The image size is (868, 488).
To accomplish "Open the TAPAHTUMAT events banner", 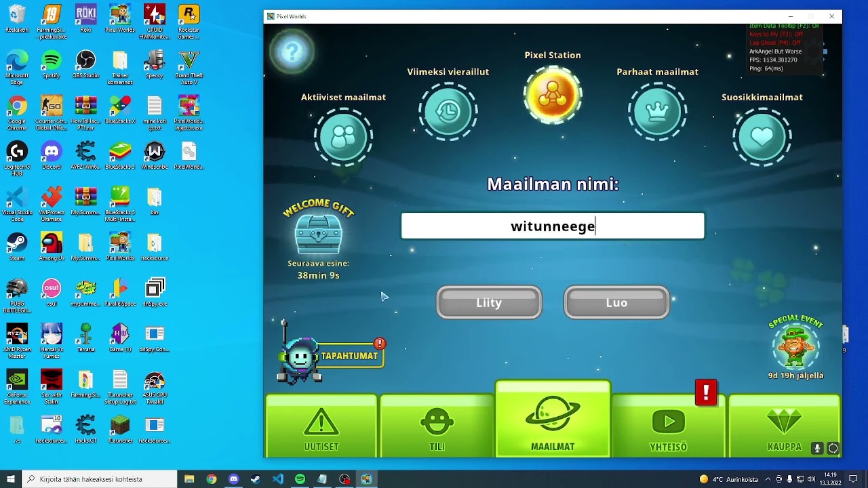I will (x=350, y=356).
